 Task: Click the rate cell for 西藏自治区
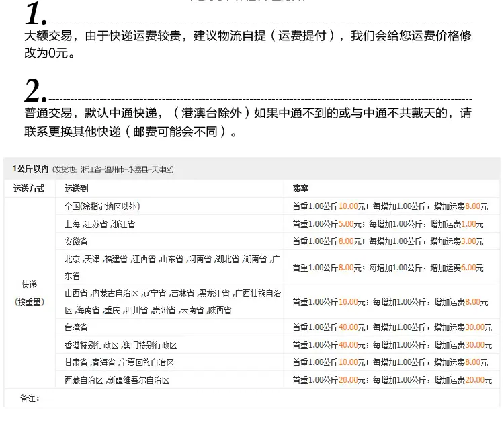pyautogui.click(x=392, y=380)
